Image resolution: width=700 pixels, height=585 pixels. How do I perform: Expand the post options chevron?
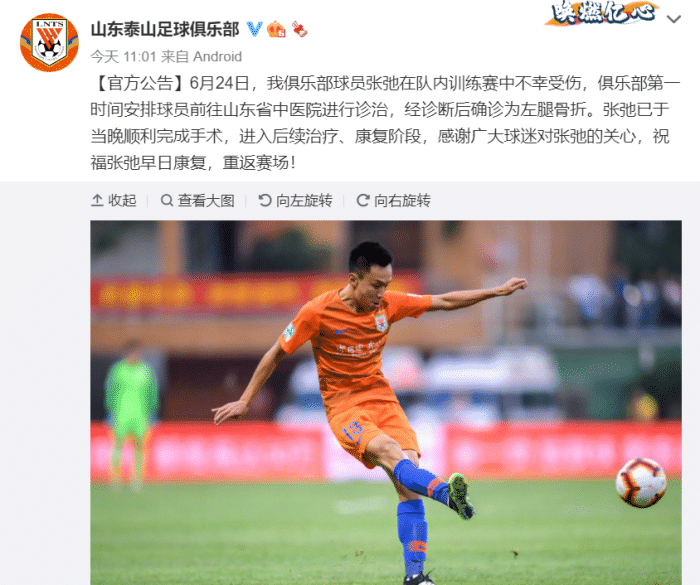click(x=674, y=19)
